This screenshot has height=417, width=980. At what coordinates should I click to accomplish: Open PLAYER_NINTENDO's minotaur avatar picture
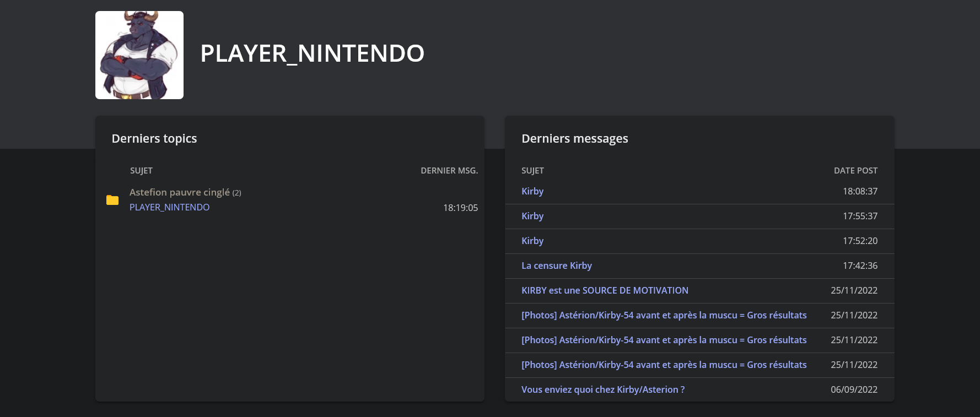139,55
